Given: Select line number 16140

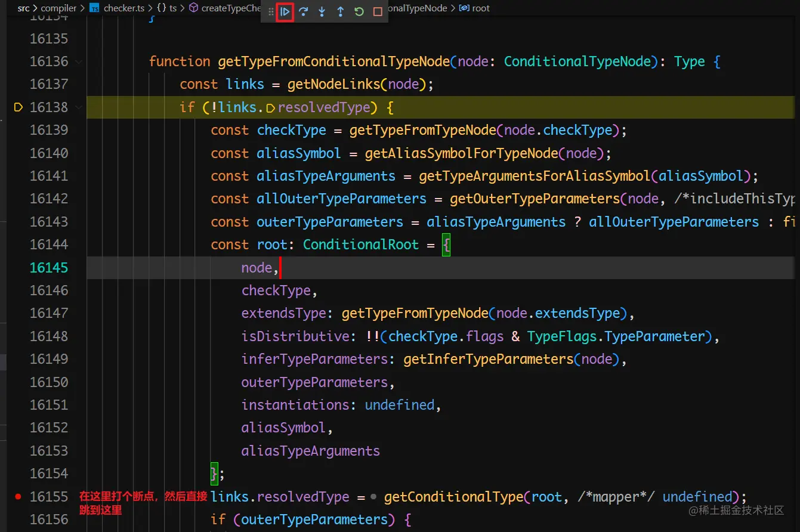Looking at the screenshot, I should (49, 153).
